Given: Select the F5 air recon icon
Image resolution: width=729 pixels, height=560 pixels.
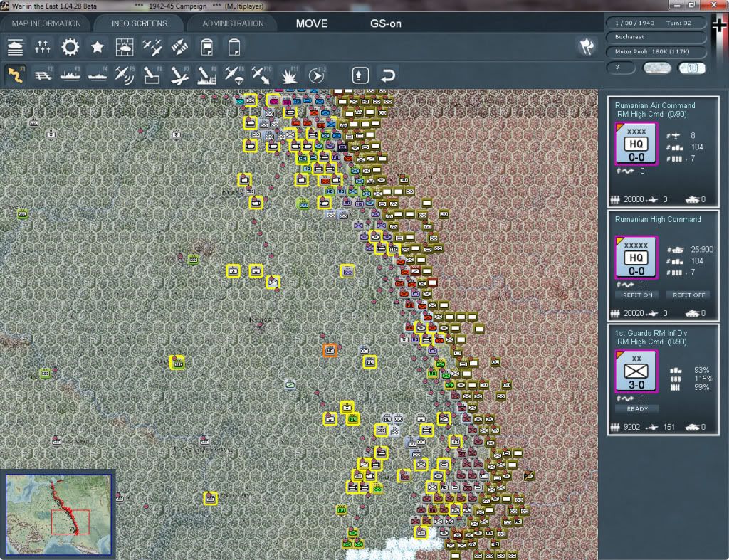Looking at the screenshot, I should point(125,75).
